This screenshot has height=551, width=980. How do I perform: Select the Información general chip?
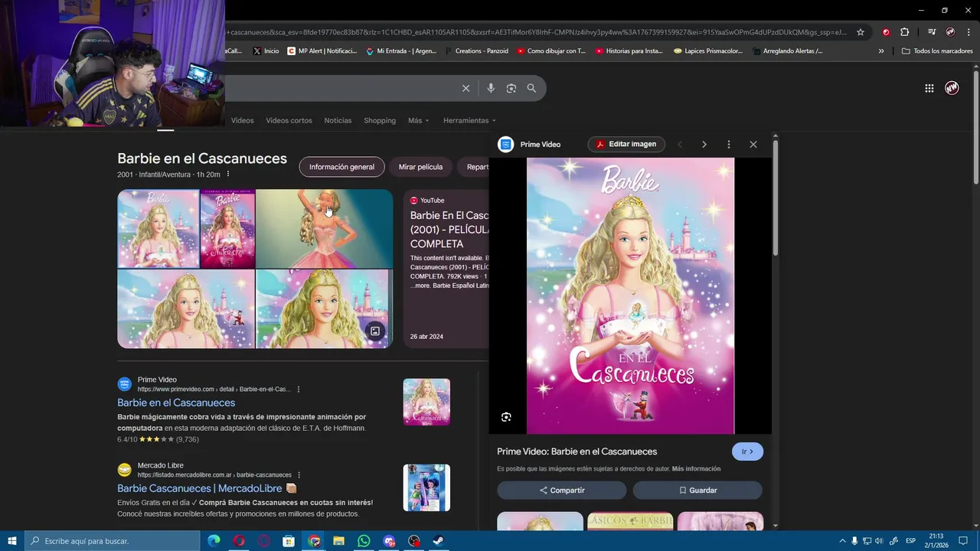pyautogui.click(x=341, y=167)
